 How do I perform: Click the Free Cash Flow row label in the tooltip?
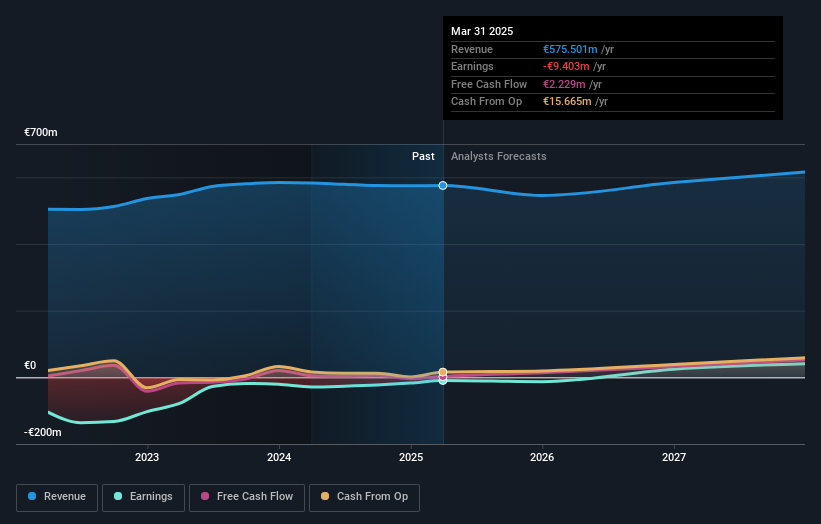point(489,84)
